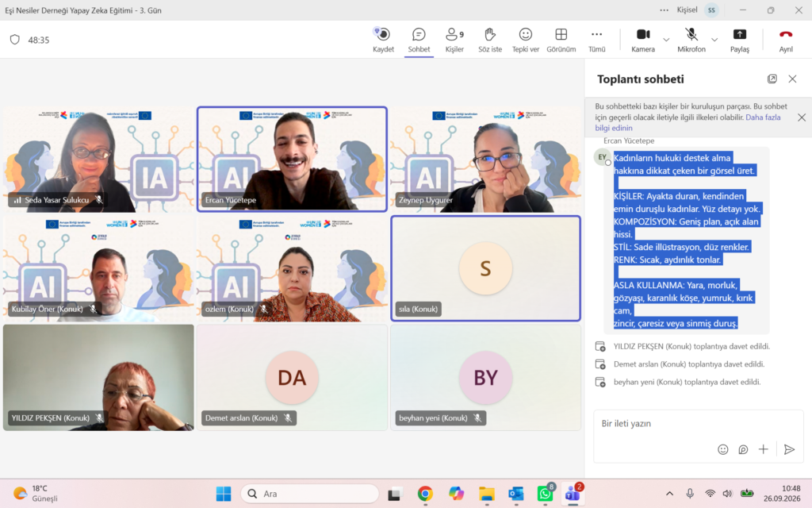Toggle the Sohbet chat panel
The height and width of the screenshot is (508, 812).
(x=419, y=40)
